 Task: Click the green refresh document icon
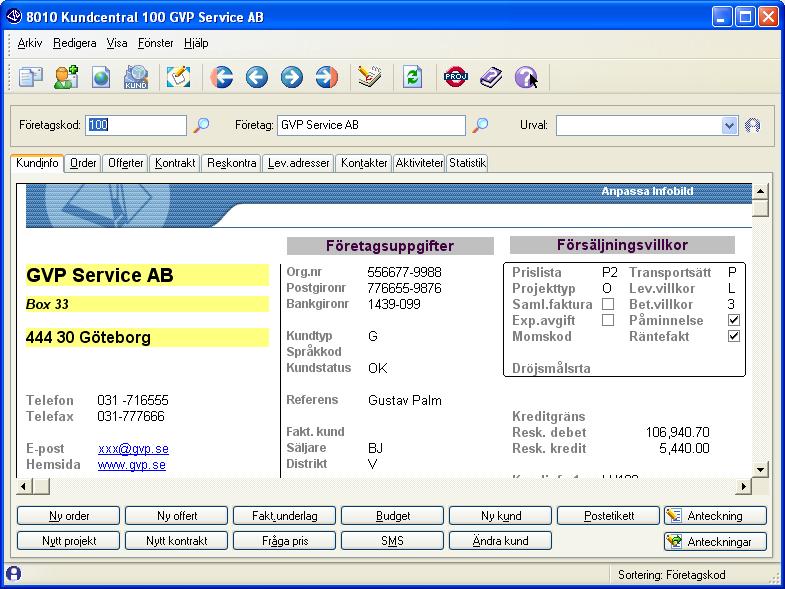413,78
